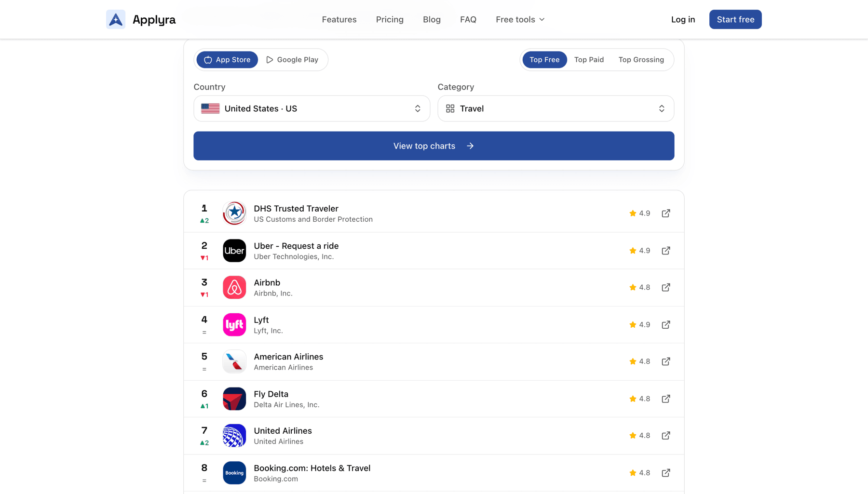
Task: Switch to Top Paid chart
Action: tap(589, 60)
